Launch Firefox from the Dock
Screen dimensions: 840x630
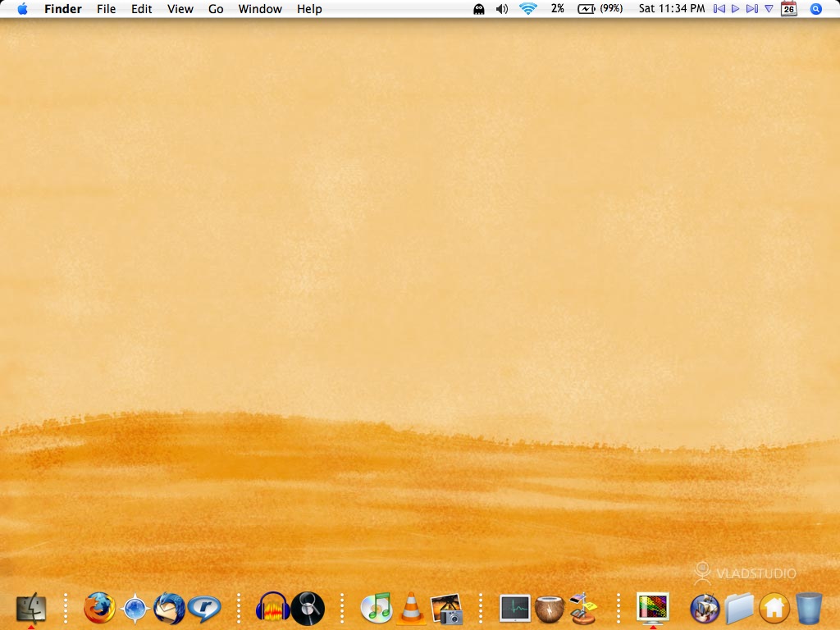99,608
